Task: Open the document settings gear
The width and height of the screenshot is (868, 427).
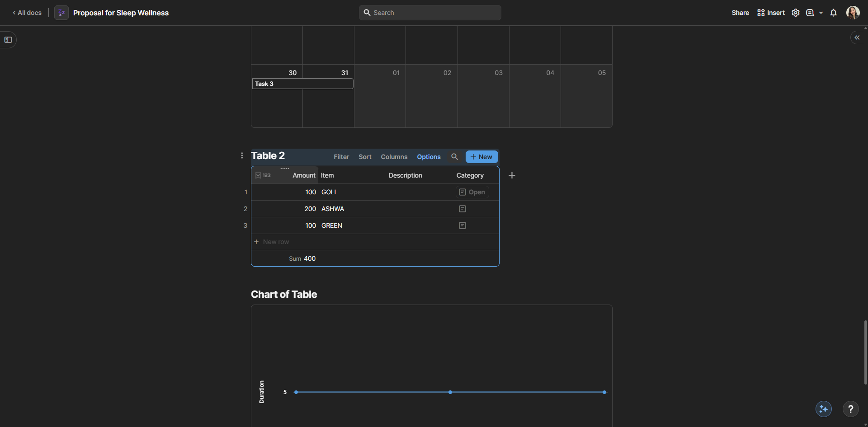Action: pos(796,13)
